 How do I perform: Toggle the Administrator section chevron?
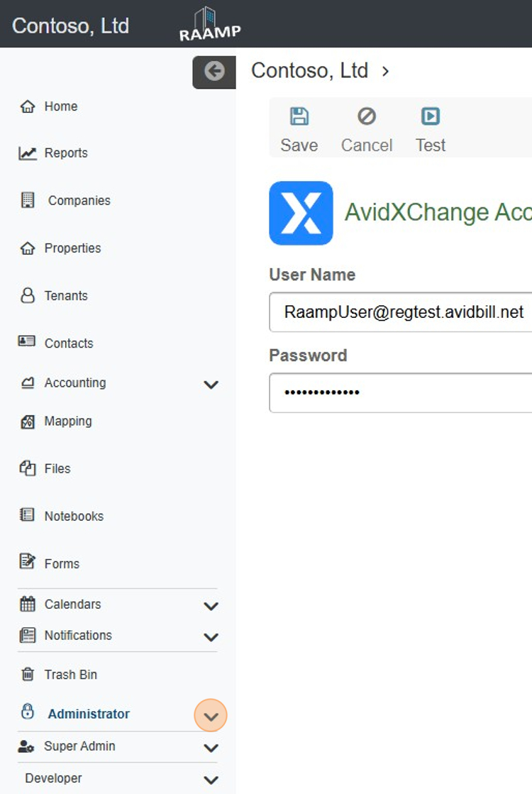point(211,715)
